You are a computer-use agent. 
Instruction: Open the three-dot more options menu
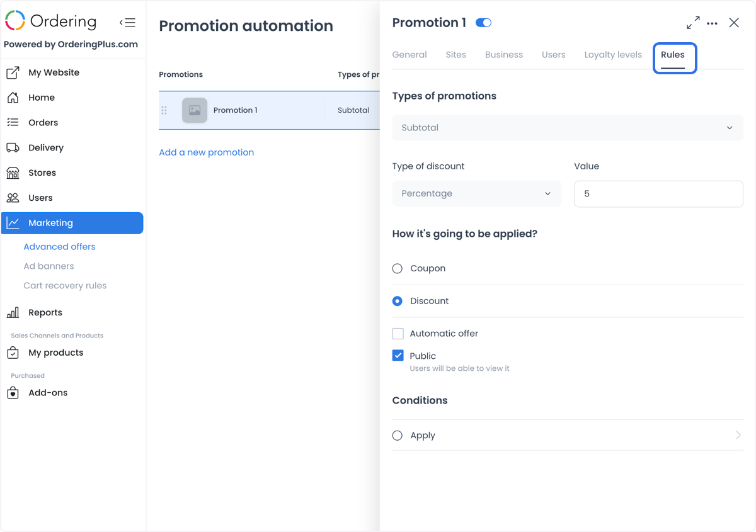pos(713,23)
